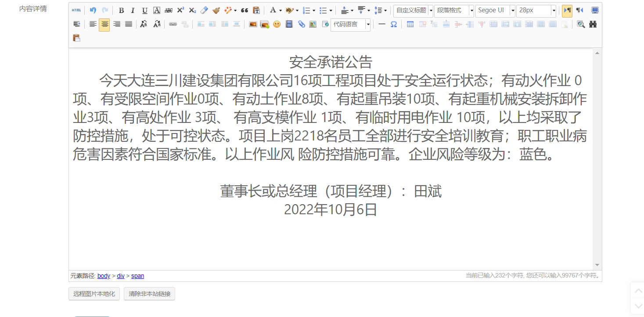644x317 pixels.
Task: Toggle fullscreen editing mode
Action: coord(595,11)
